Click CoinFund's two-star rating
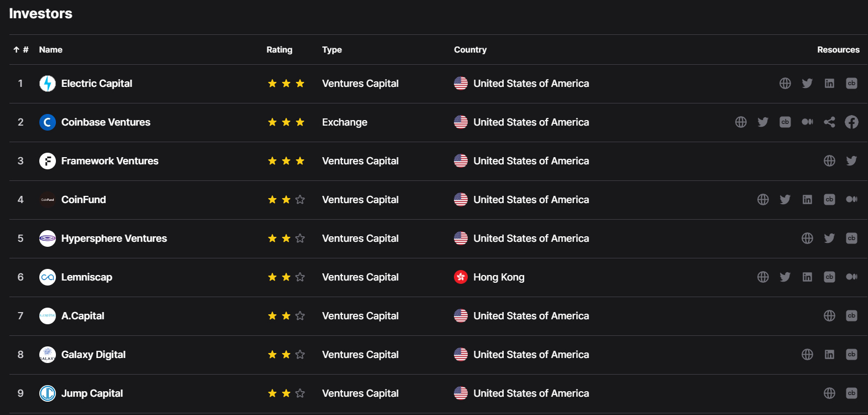This screenshot has height=415, width=868. click(286, 200)
